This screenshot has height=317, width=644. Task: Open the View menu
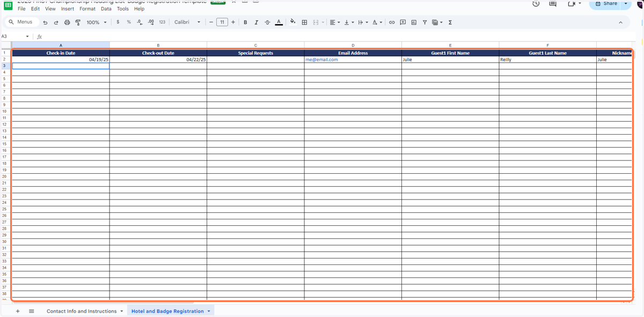click(x=50, y=9)
